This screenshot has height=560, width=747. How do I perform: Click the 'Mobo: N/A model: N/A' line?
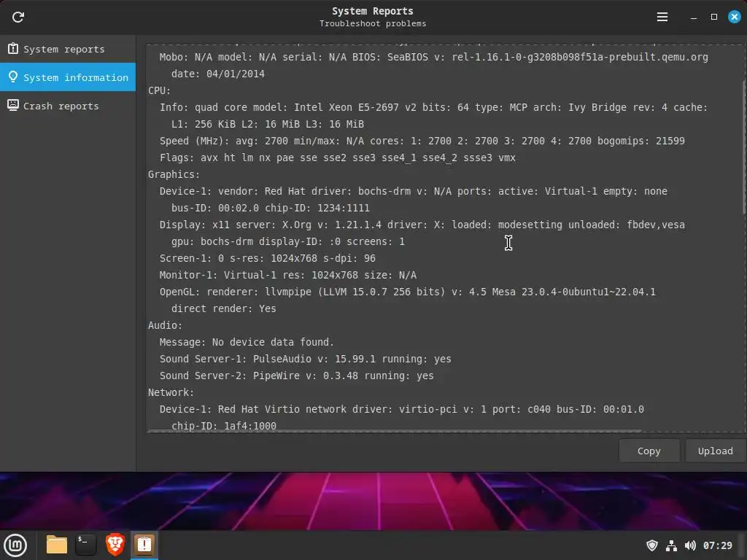[433, 57]
